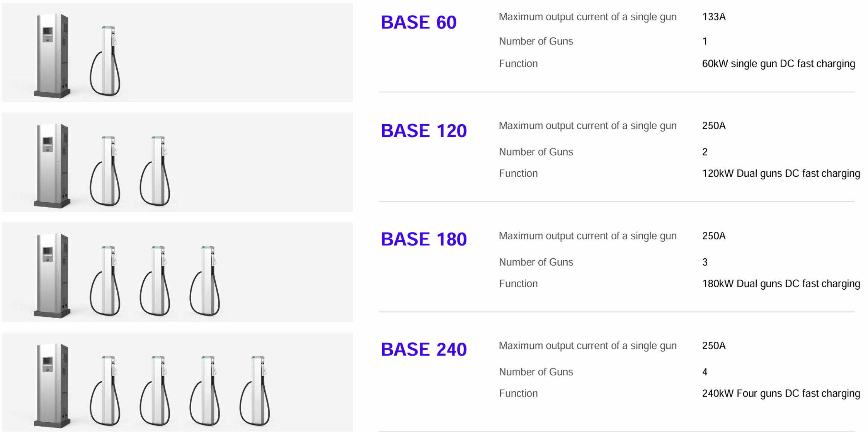Image resolution: width=868 pixels, height=432 pixels.
Task: Select "120kW Dual guns DC fast charging" text
Action: [x=781, y=174]
